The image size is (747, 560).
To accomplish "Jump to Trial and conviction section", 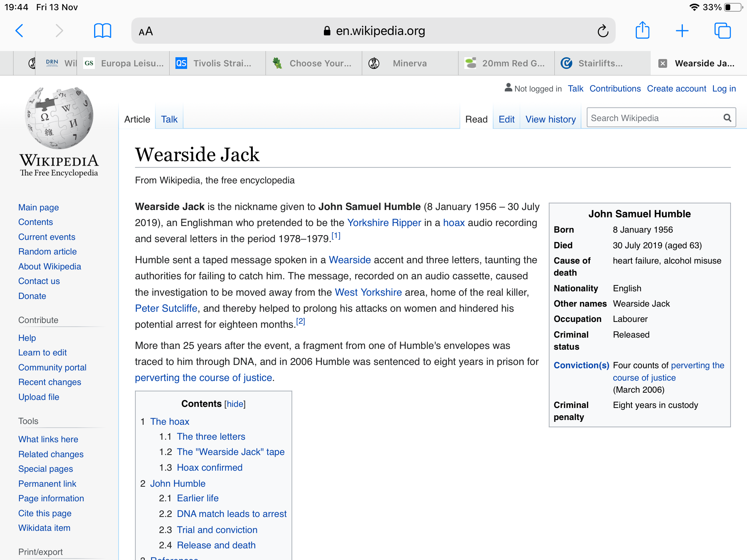I will click(x=217, y=530).
